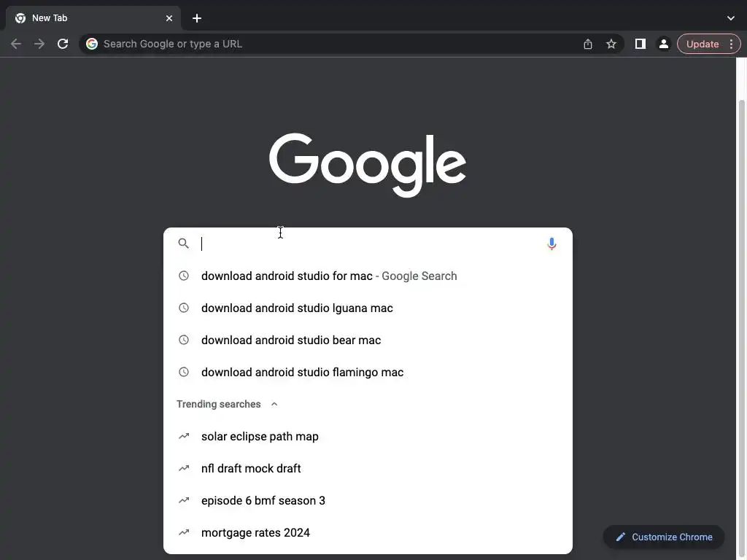747x560 pixels.
Task: Open the three-dot Chrome menu
Action: pos(731,44)
